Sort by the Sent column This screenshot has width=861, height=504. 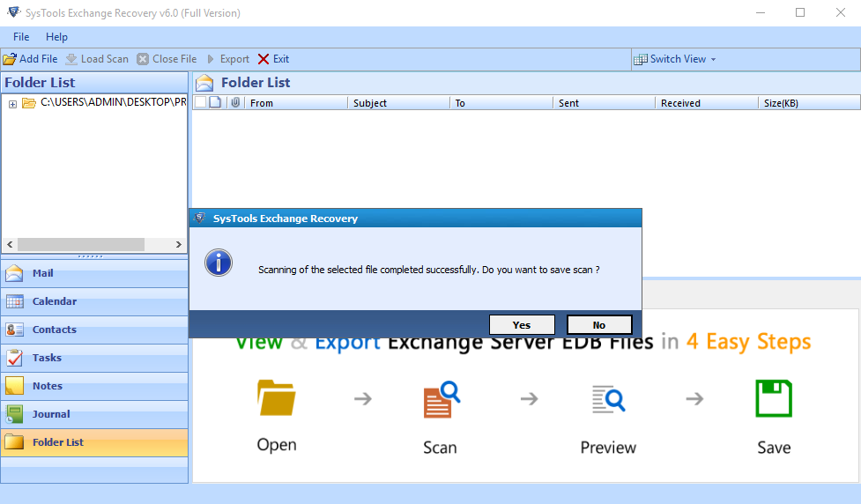[604, 103]
